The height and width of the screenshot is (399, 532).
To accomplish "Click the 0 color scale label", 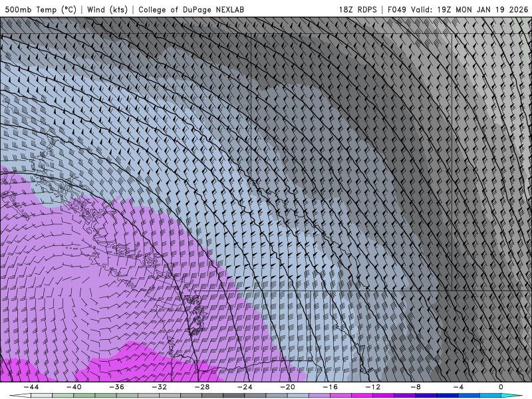I will (x=501, y=387).
